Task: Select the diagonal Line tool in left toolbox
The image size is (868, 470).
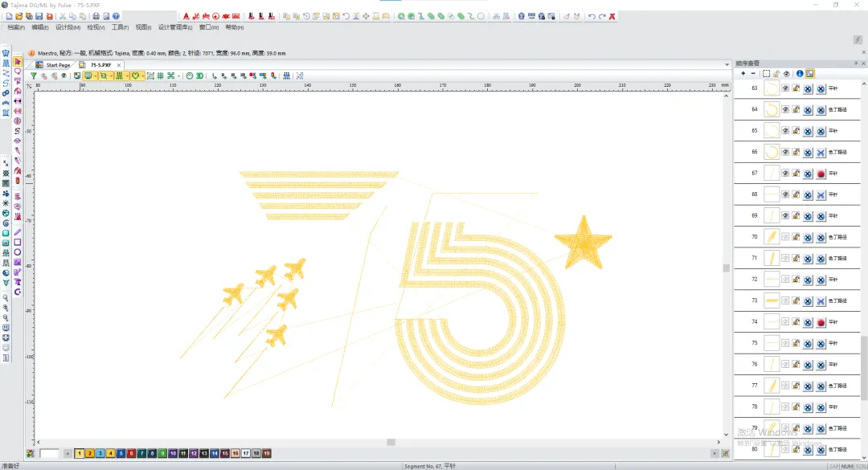Action: click(18, 232)
